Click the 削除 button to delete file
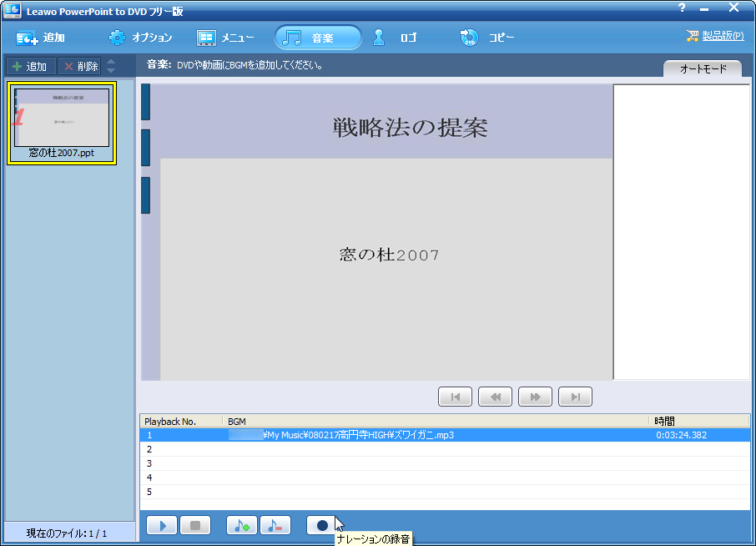Image resolution: width=756 pixels, height=546 pixels. point(79,65)
